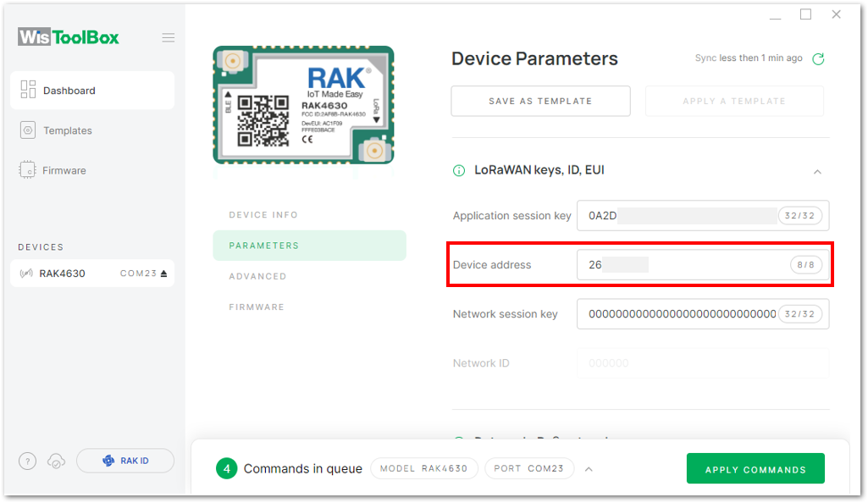Open the RAK ID login button
This screenshot has width=868, height=503.
pyautogui.click(x=125, y=461)
